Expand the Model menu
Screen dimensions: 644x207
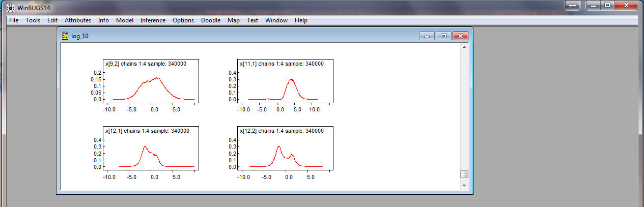click(x=125, y=20)
